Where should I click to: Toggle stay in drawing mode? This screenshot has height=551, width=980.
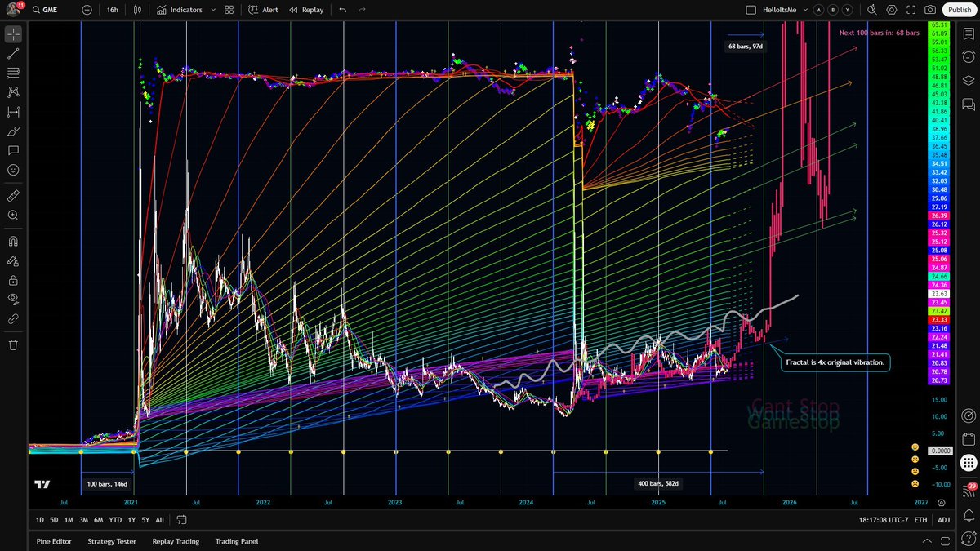[13, 261]
